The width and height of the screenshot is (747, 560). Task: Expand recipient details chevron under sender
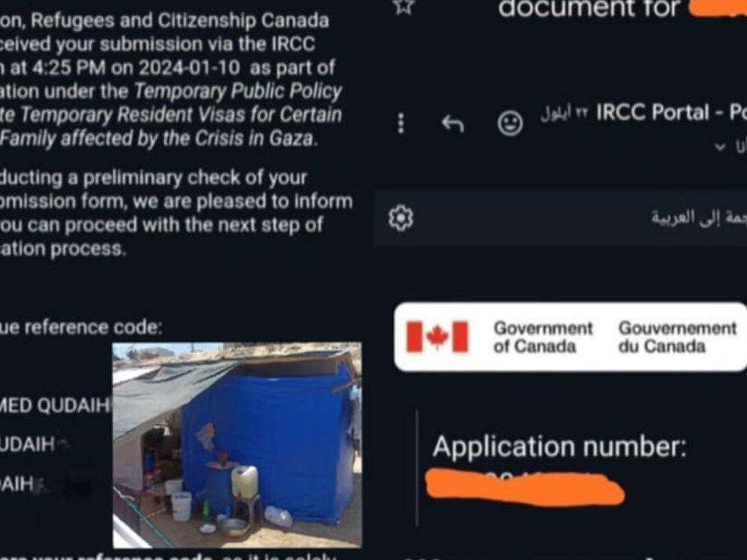pos(721,147)
